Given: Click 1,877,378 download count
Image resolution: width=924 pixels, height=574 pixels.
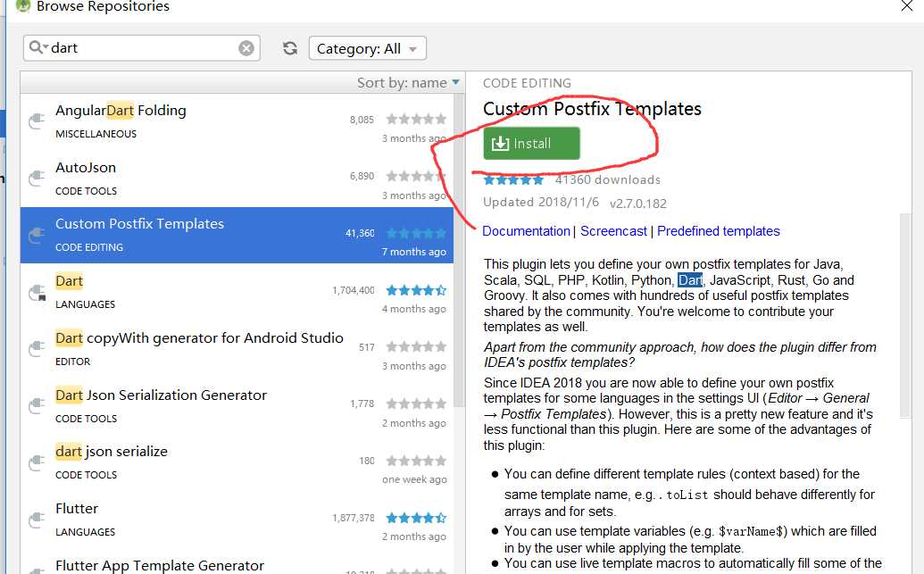Looking at the screenshot, I should [x=353, y=518].
